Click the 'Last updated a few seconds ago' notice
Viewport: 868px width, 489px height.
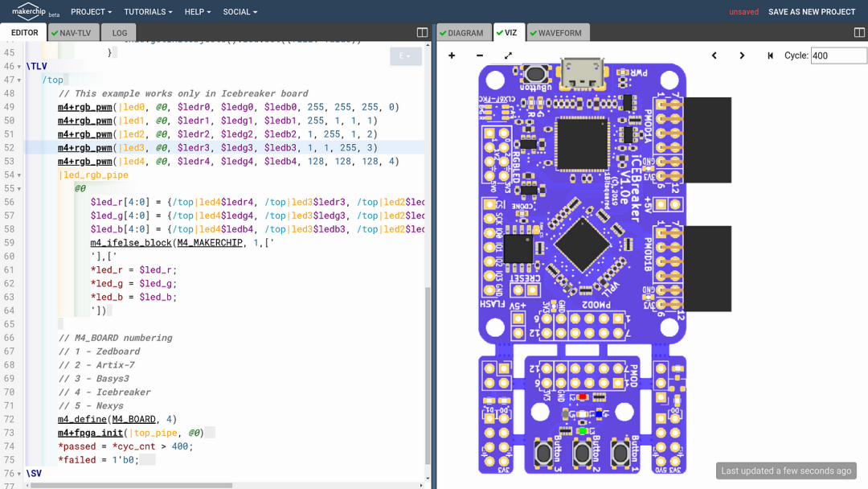click(x=786, y=471)
